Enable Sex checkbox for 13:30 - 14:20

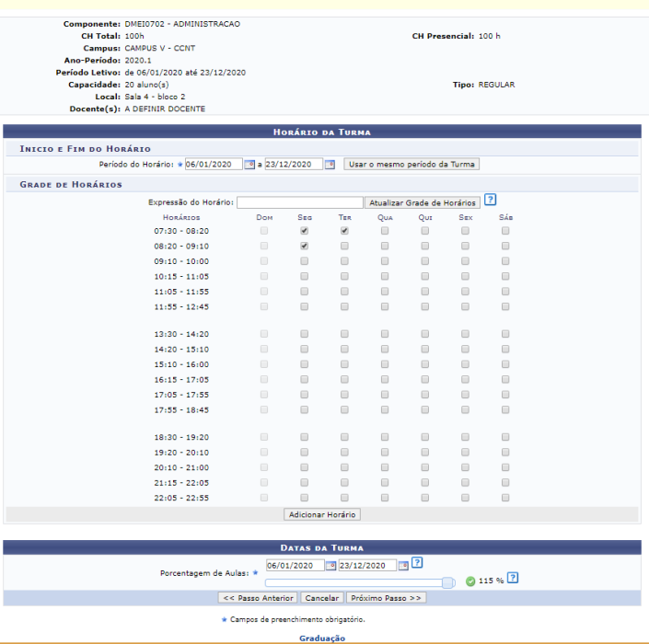pos(465,335)
